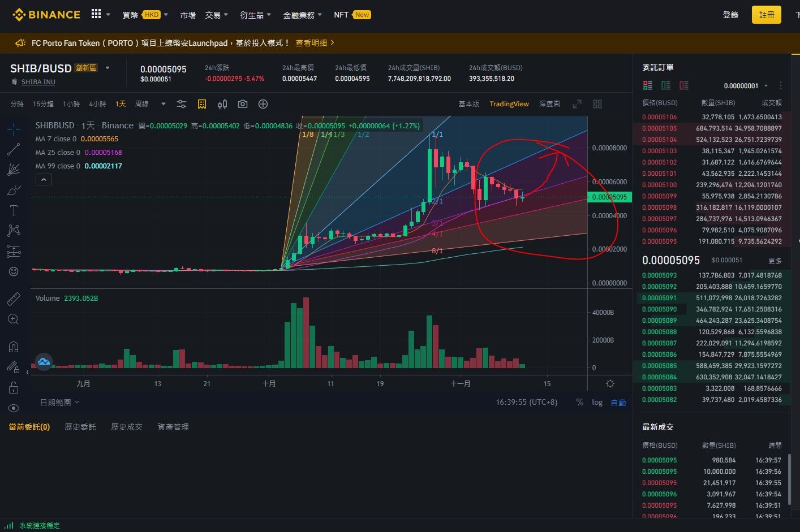Select the text annotation tool

(14, 210)
